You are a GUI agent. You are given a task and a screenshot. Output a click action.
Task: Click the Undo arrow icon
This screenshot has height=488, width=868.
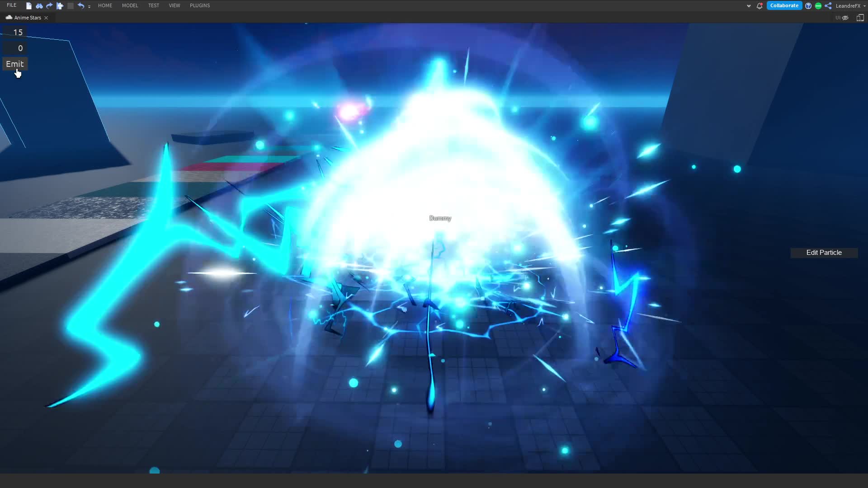click(x=80, y=6)
